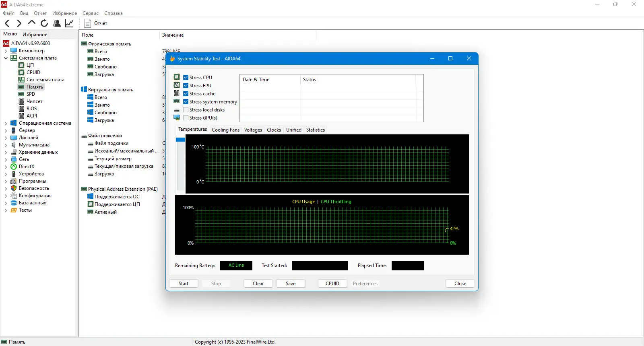Click the AIDA64 v6.92.6600 root node

tap(31, 43)
